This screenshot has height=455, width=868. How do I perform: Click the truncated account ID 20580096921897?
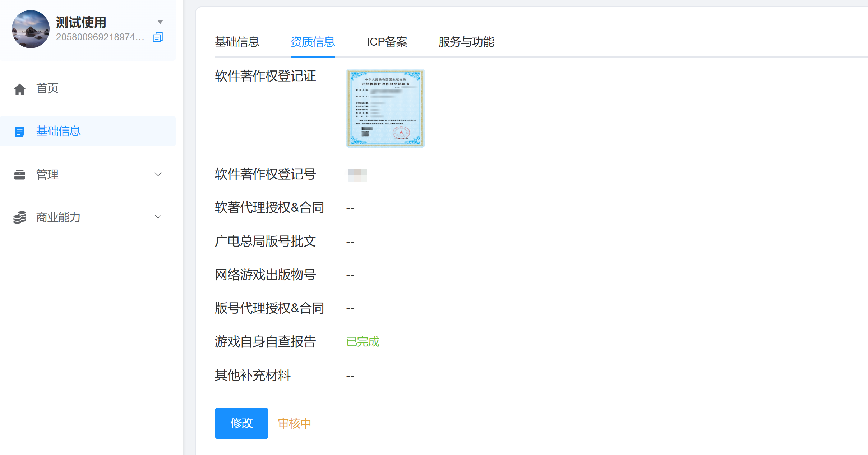point(100,37)
